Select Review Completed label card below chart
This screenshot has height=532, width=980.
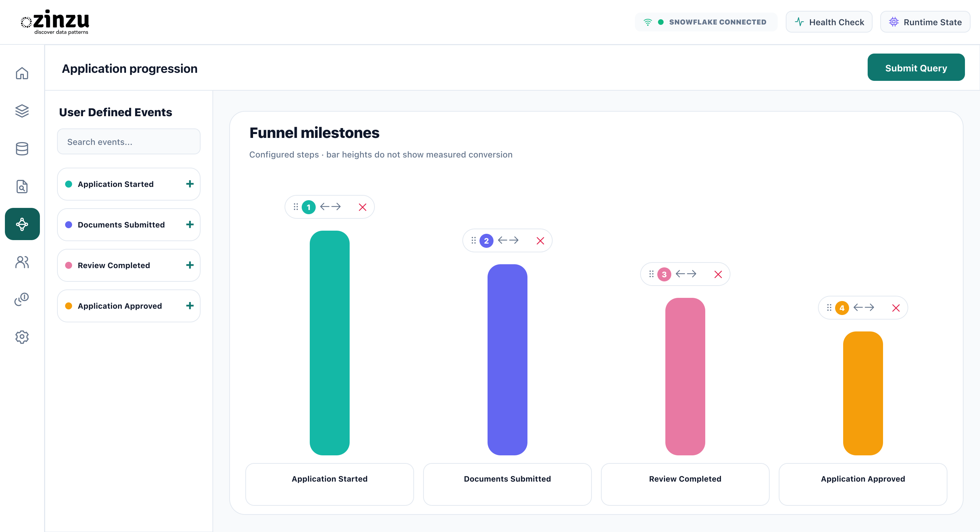click(685, 484)
